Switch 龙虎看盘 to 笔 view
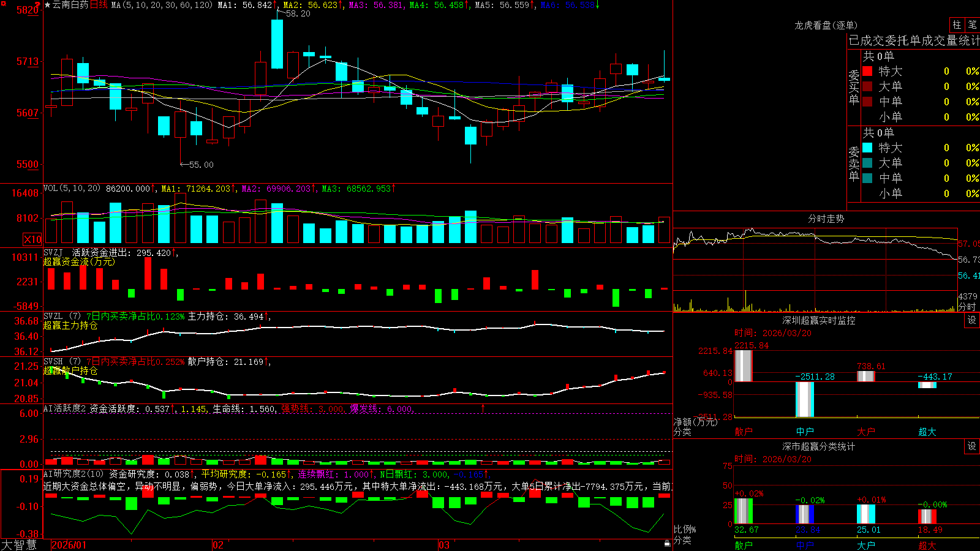Screen dimensions: 980x551 pyautogui.click(x=972, y=24)
